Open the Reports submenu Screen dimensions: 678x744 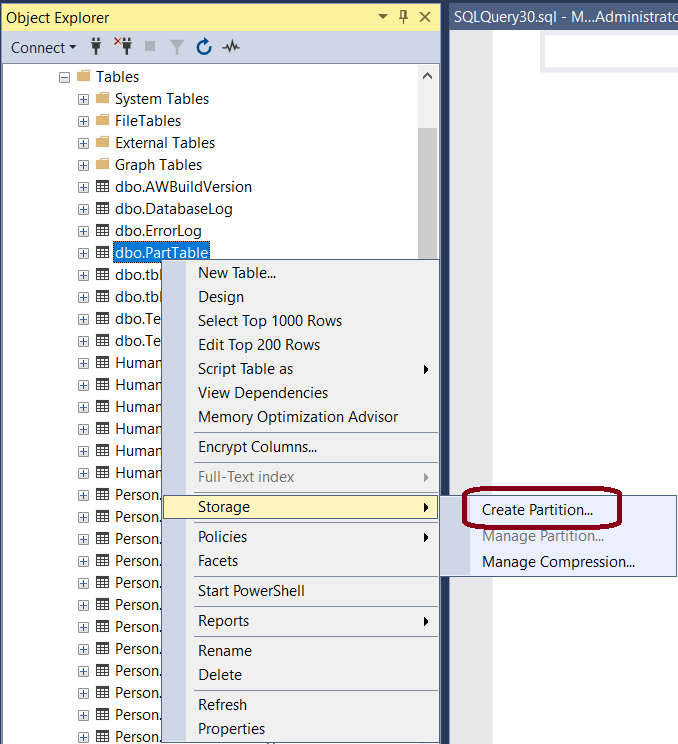click(300, 621)
